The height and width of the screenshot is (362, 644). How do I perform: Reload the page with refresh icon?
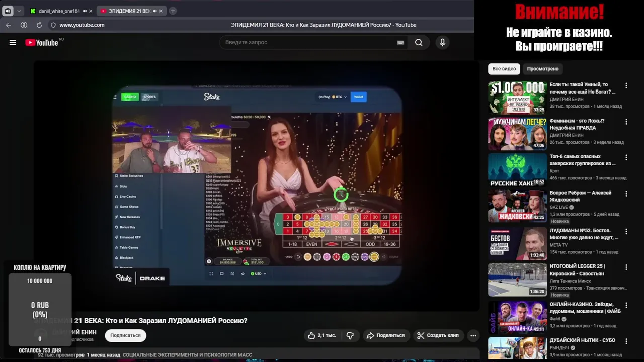(39, 25)
